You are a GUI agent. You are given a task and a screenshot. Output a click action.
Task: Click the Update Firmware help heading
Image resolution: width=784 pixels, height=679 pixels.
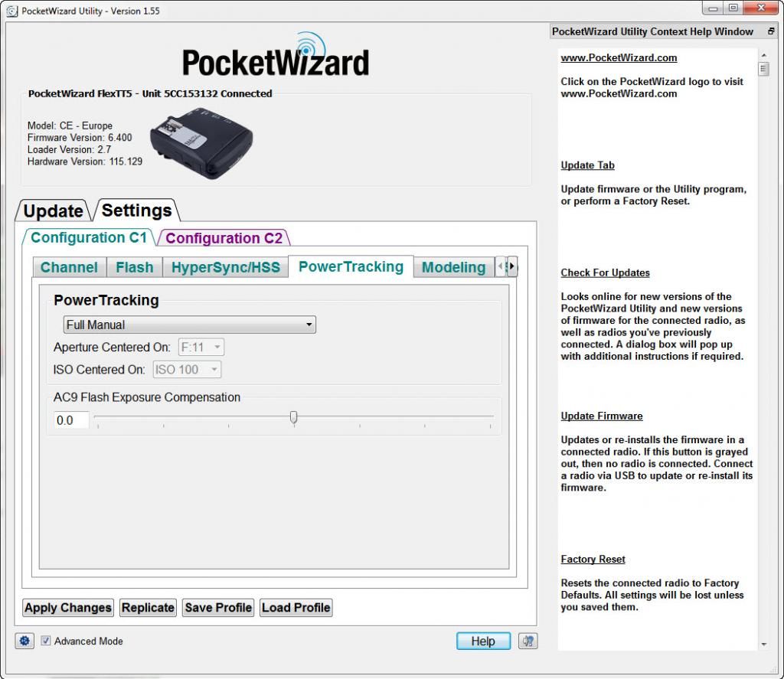602,416
